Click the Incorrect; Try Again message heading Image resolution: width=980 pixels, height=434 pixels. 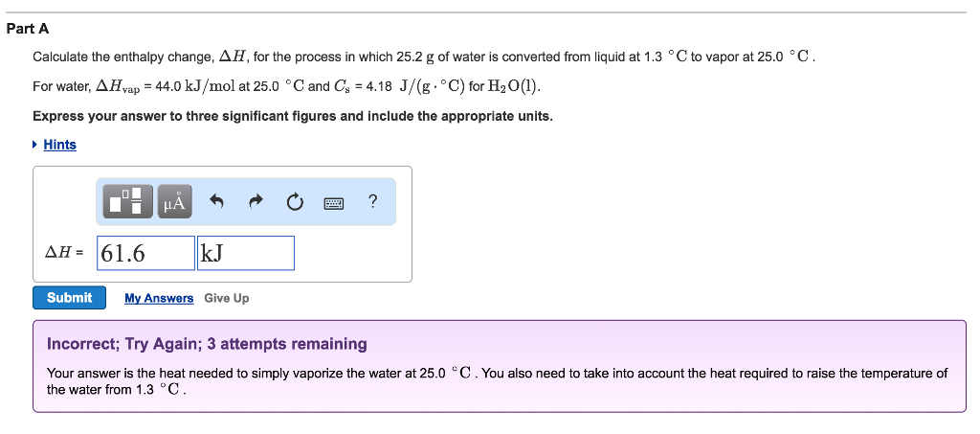point(207,344)
